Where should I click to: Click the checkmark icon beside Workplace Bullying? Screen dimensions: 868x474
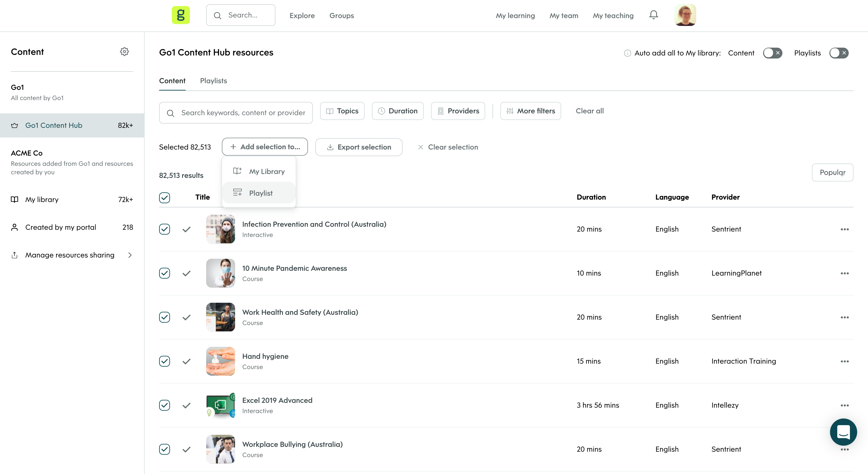[186, 449]
